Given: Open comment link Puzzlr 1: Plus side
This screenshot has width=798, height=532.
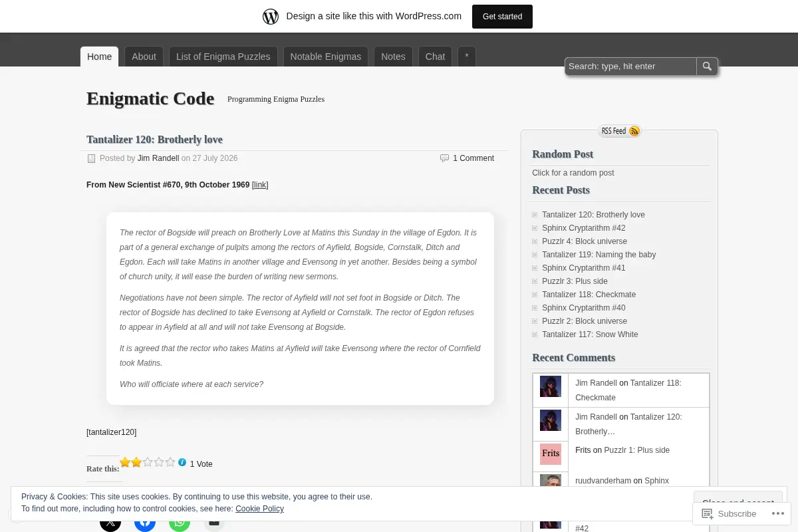Looking at the screenshot, I should pos(636,450).
